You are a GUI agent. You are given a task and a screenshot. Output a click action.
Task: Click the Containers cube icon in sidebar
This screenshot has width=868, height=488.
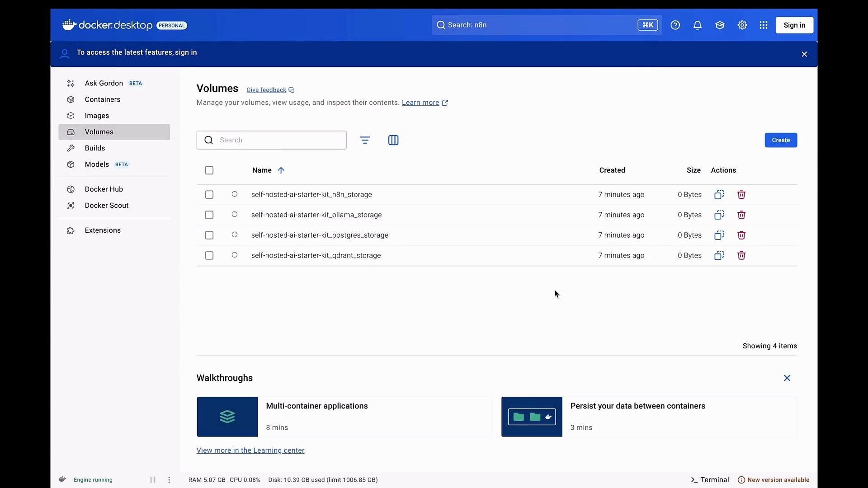pyautogui.click(x=71, y=99)
